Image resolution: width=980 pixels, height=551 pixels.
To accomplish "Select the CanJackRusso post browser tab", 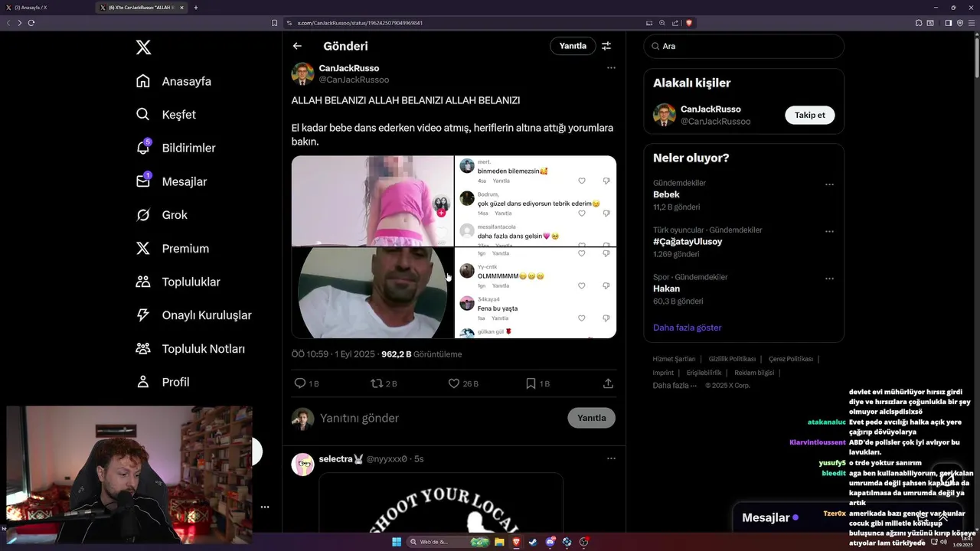I will point(142,8).
